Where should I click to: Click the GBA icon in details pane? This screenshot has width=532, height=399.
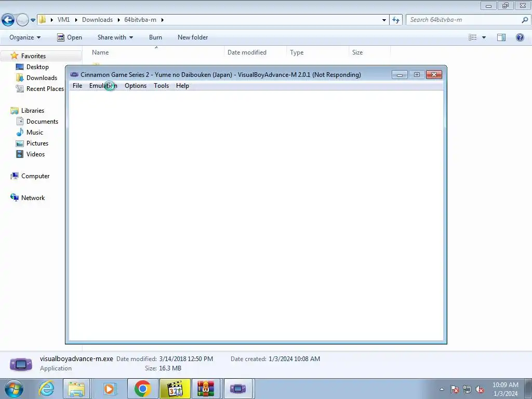point(21,364)
